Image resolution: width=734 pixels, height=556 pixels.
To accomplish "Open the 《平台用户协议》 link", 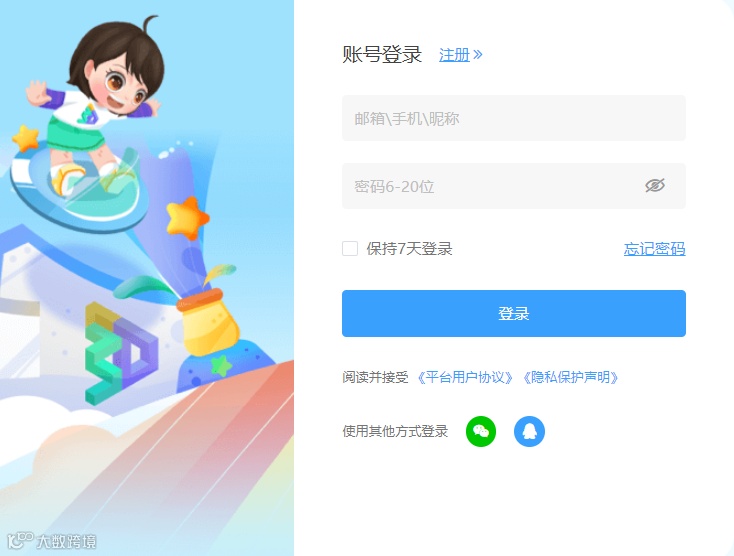I will (465, 377).
